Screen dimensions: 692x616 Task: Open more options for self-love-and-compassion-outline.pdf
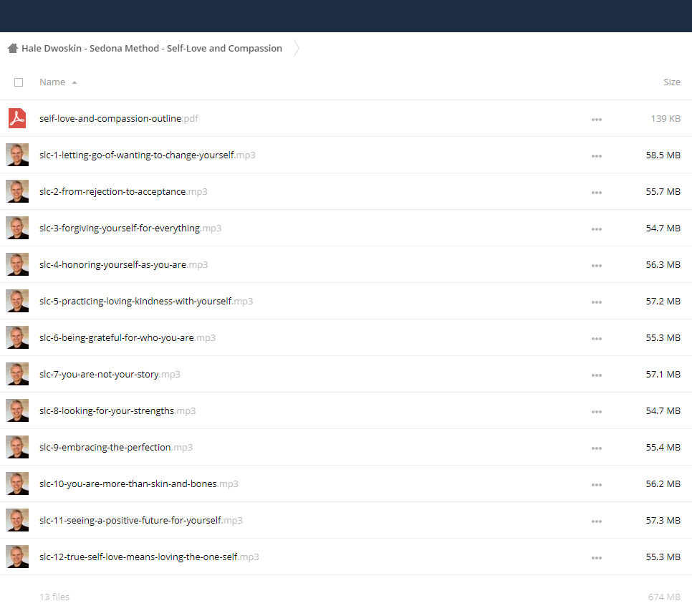(597, 120)
